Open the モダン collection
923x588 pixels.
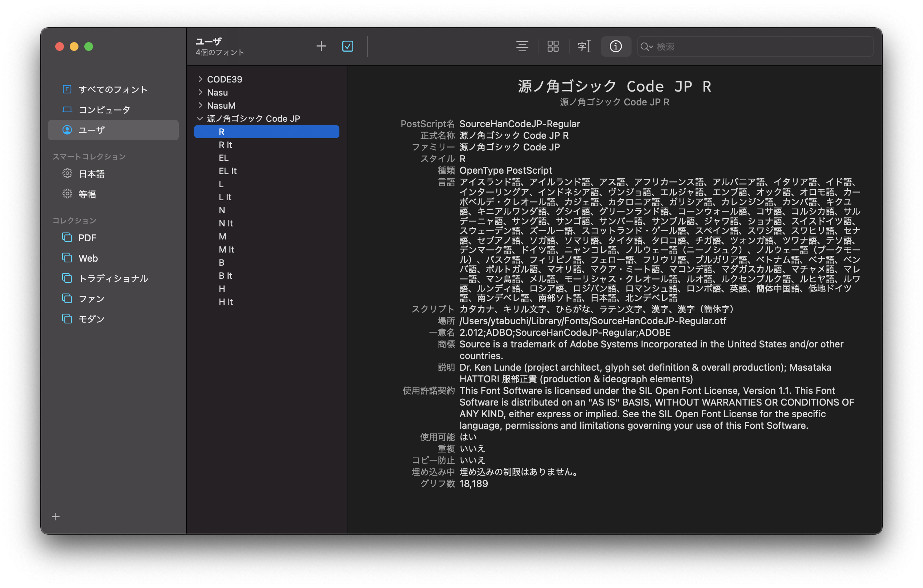(x=113, y=319)
